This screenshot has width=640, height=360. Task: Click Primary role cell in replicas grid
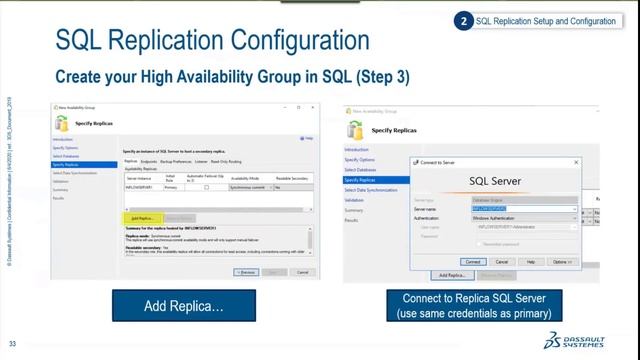tap(173, 187)
